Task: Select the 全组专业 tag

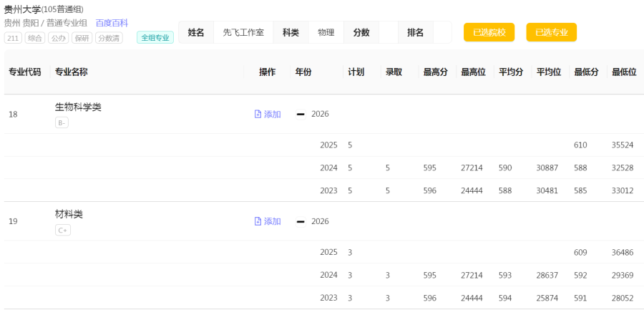Action: click(155, 38)
